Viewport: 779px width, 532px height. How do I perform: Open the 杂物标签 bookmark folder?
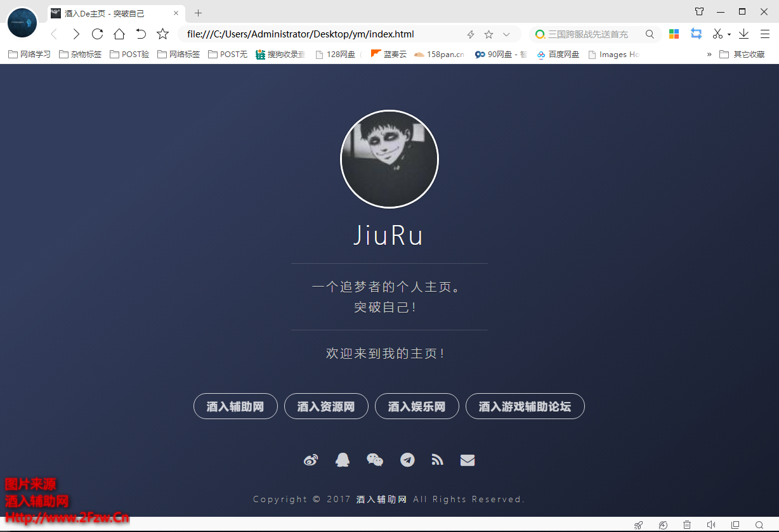click(80, 55)
